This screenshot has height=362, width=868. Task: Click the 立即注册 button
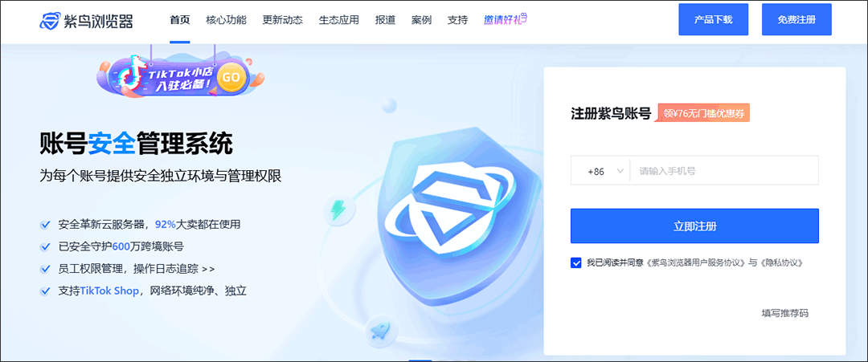(694, 226)
